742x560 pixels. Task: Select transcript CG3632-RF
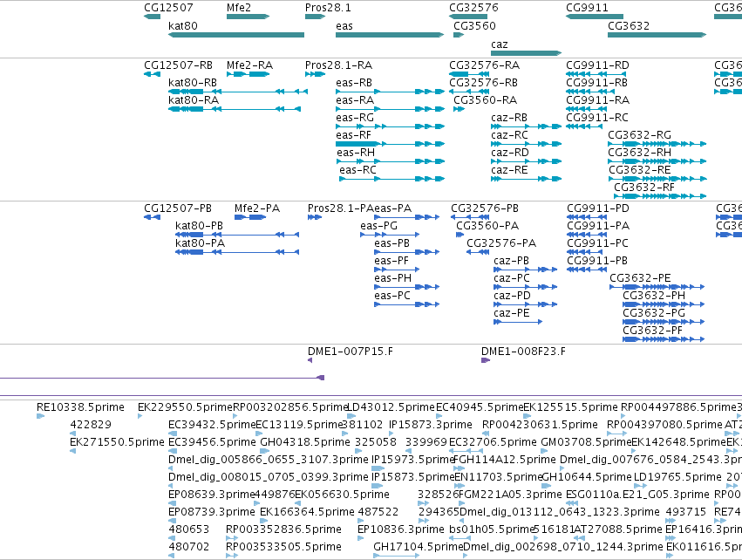pyautogui.click(x=644, y=188)
